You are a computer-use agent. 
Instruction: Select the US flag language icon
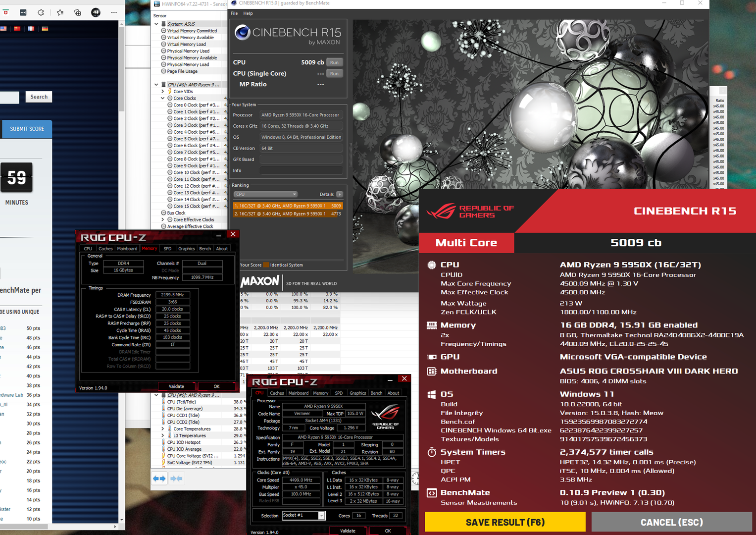[3, 29]
